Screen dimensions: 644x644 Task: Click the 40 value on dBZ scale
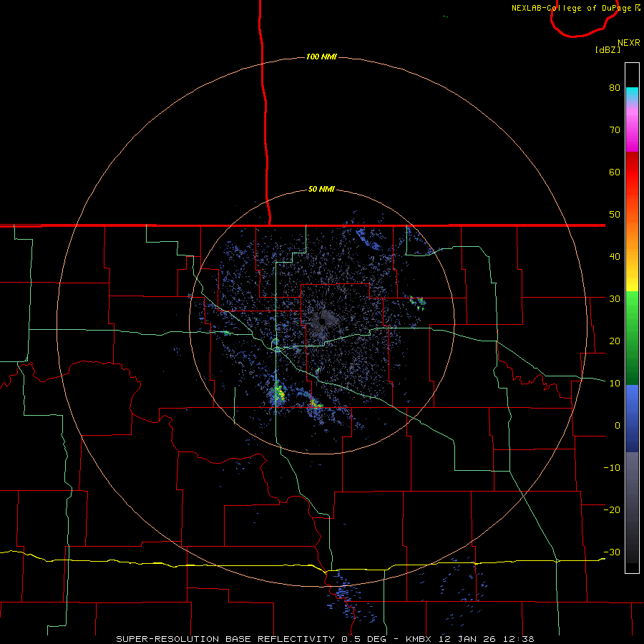[615, 257]
